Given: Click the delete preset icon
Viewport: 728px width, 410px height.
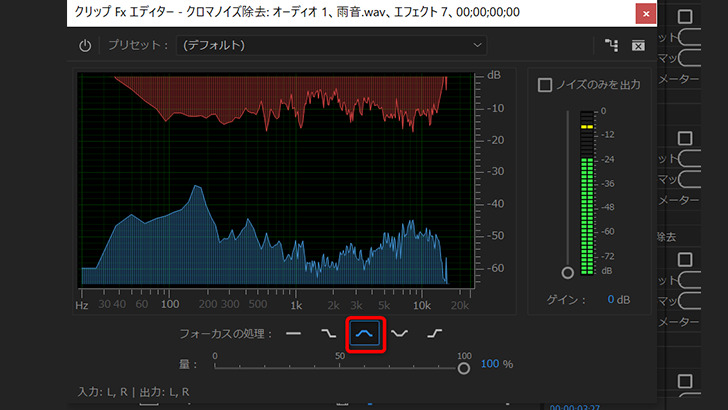Looking at the screenshot, I should [638, 46].
